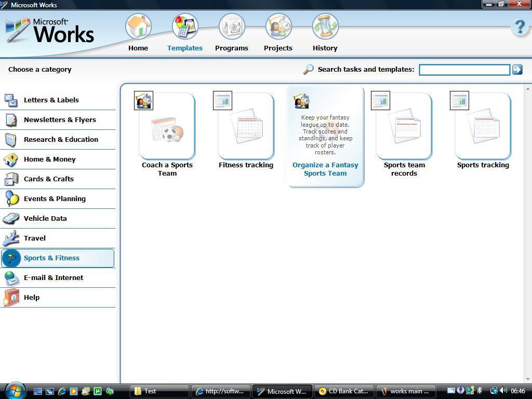This screenshot has height=399, width=532.
Task: Open the Coach a Sports Team thumbnail
Action: 167,126
